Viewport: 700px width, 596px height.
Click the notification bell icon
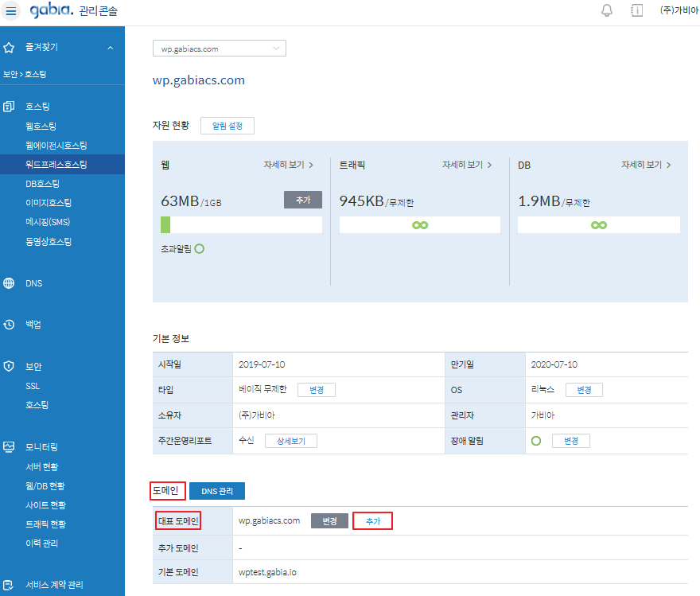coord(607,10)
